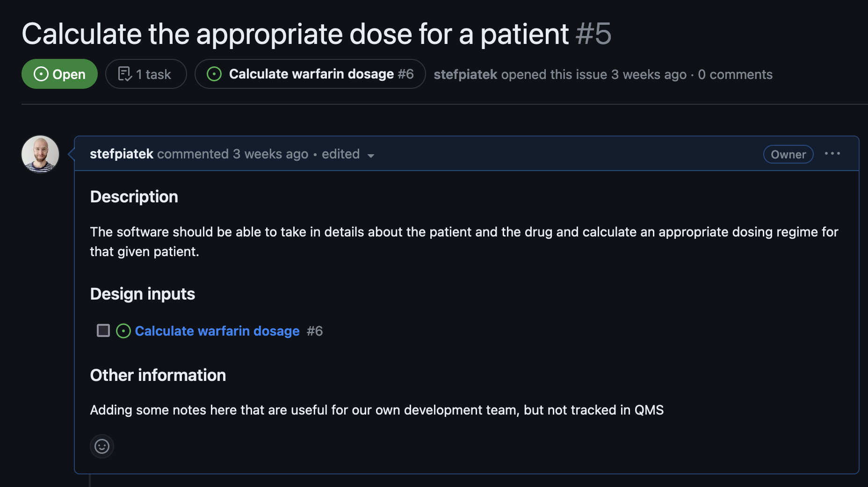868x487 pixels.
Task: Open the comment options three-dot menu
Action: (x=832, y=153)
